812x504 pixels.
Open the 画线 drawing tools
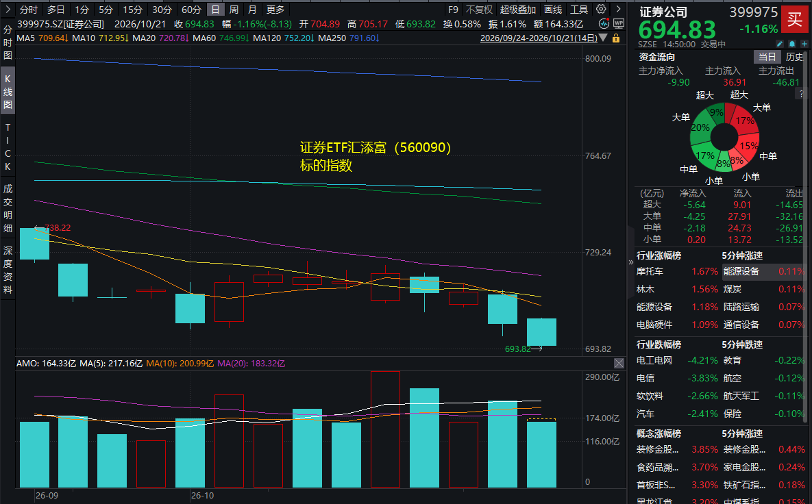click(553, 10)
